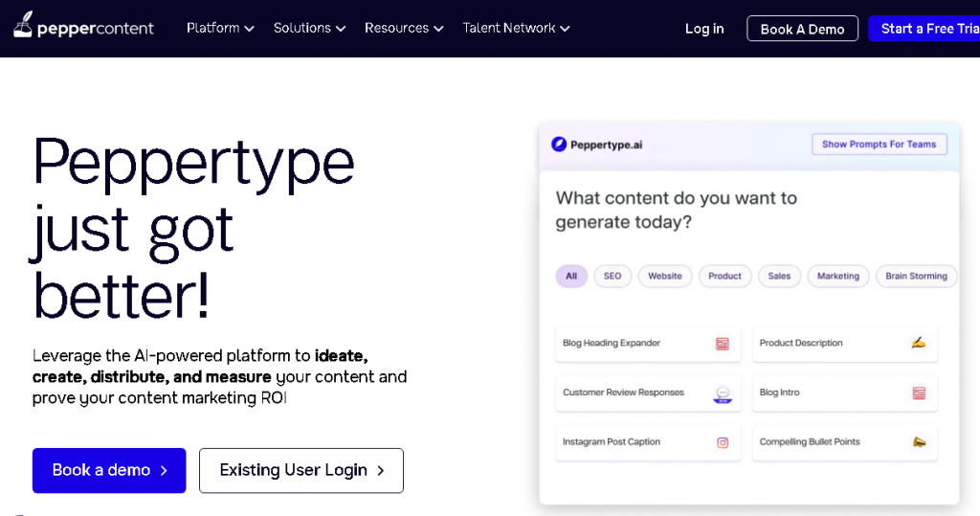Select the All category filter

(571, 276)
